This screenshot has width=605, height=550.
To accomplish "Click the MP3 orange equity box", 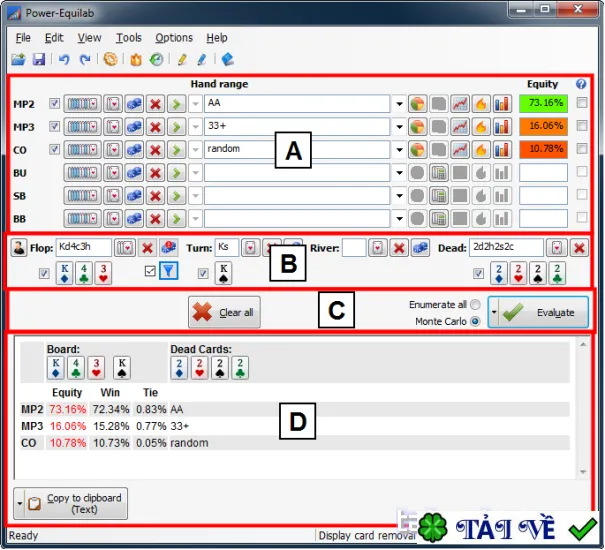I will pyautogui.click(x=543, y=126).
